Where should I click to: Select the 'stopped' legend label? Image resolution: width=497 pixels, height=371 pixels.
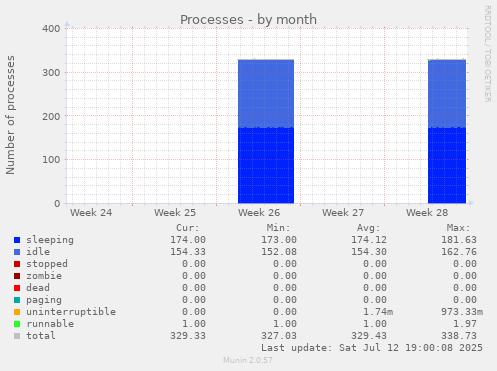47,264
